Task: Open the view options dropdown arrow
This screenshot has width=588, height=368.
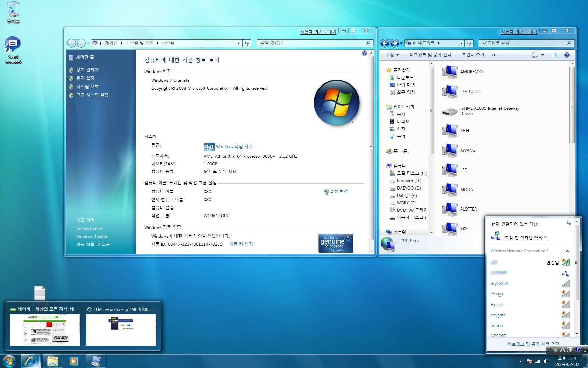Action: point(543,55)
